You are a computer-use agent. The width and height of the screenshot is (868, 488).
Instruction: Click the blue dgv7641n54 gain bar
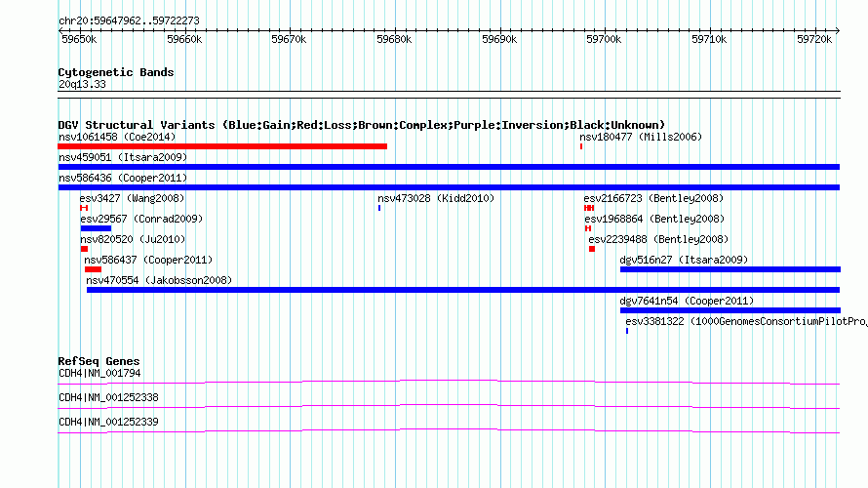click(730, 310)
